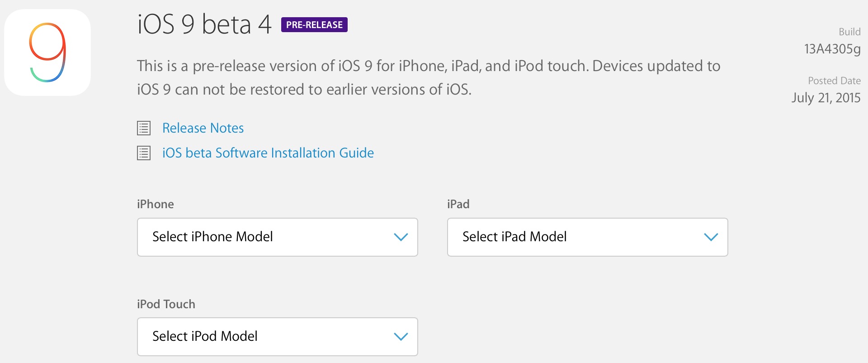Click the iPod Touch section label
Viewport: 868px width, 363px height.
[166, 304]
